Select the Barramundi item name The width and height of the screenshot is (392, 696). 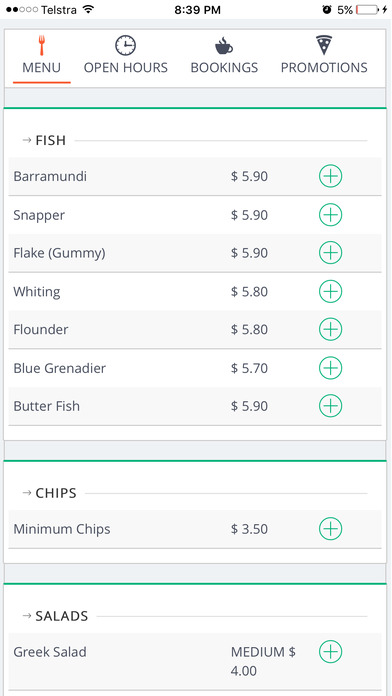[x=50, y=176]
